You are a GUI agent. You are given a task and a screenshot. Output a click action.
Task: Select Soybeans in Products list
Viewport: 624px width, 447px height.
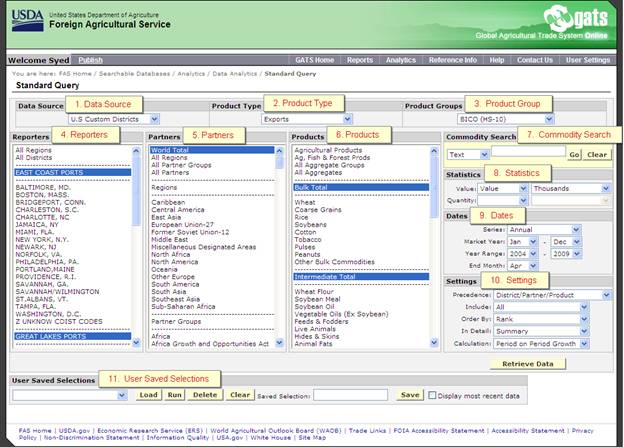[310, 224]
